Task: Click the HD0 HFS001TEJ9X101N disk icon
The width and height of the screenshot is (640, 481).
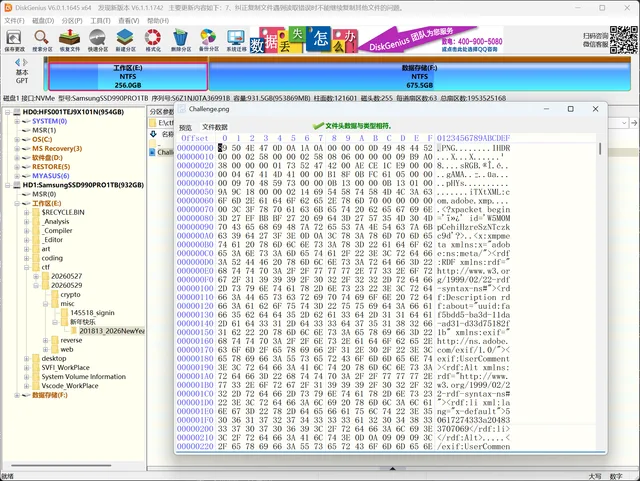Action: pyautogui.click(x=17, y=112)
